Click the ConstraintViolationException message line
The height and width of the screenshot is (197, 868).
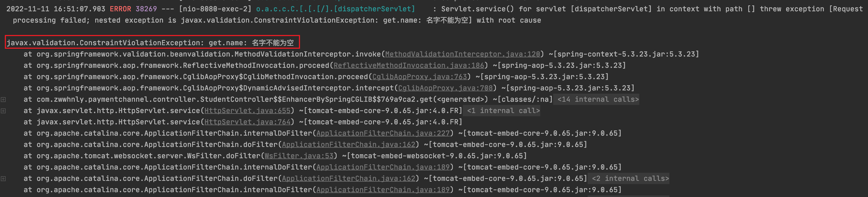click(x=150, y=43)
